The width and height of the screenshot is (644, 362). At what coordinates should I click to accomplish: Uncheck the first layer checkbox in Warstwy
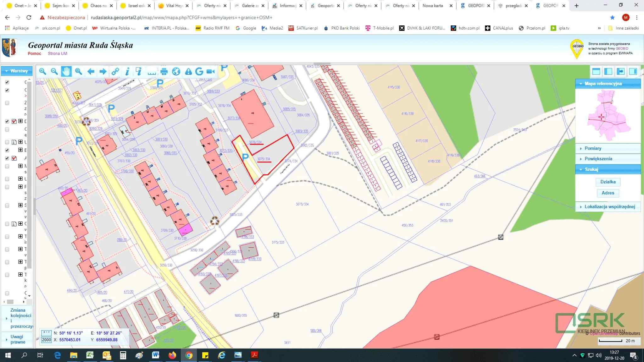click(7, 82)
